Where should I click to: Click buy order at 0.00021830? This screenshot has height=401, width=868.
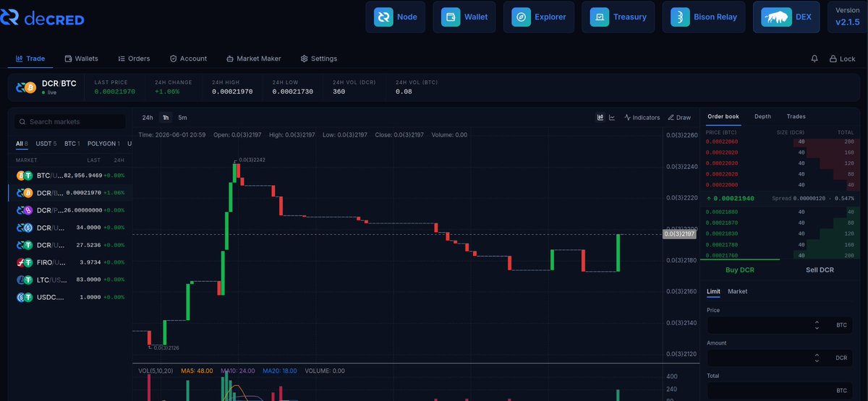[780, 233]
